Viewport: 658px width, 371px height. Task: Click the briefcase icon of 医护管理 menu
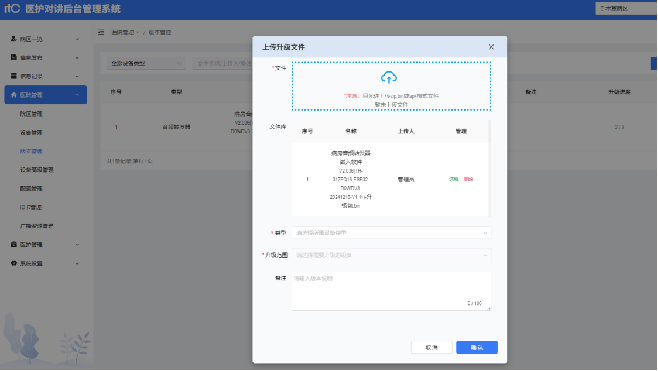coord(13,244)
